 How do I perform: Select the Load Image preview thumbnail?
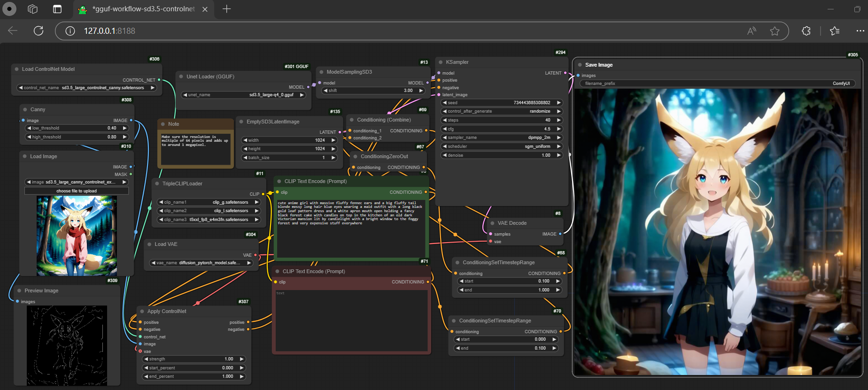click(77, 236)
